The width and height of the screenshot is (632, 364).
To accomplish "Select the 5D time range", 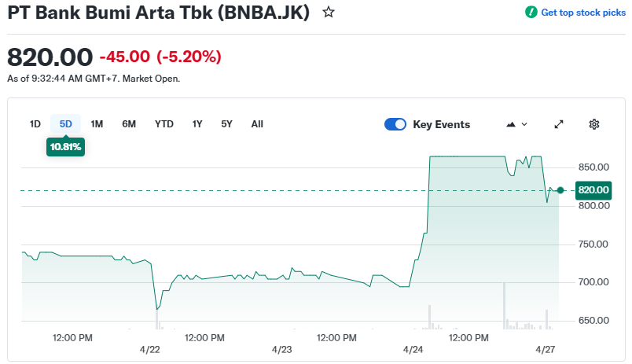I will click(x=66, y=124).
